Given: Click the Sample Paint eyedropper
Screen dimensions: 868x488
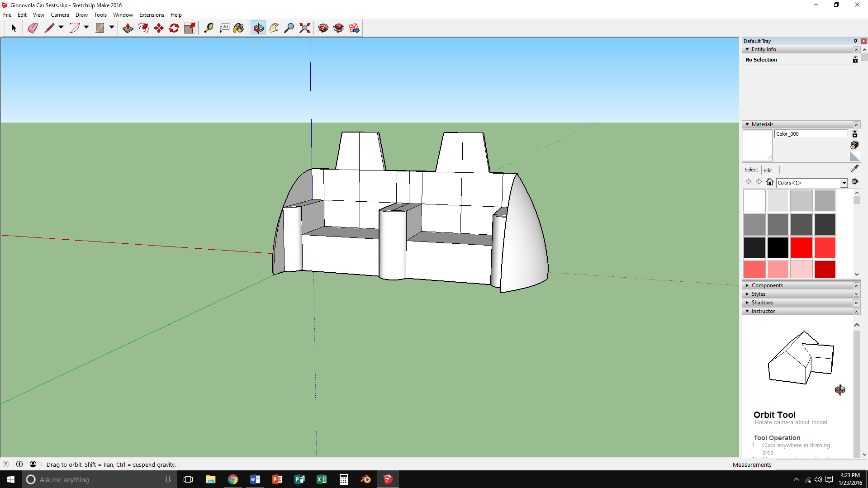Looking at the screenshot, I should tap(854, 168).
